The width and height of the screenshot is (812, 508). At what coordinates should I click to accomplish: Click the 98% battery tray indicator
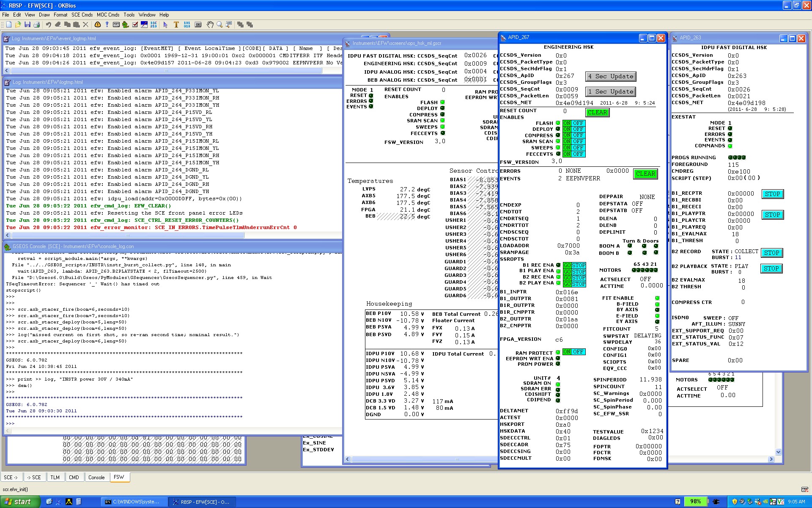pos(695,502)
